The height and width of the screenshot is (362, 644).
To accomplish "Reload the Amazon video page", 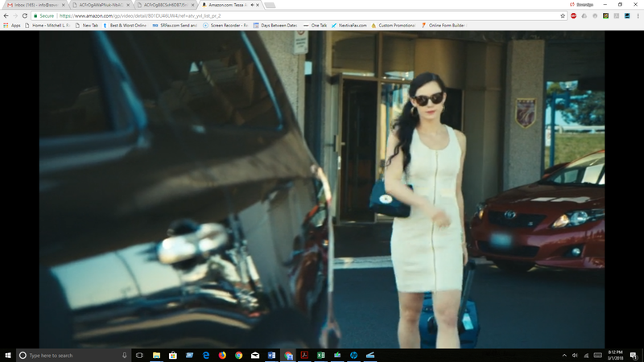I will click(25, 15).
